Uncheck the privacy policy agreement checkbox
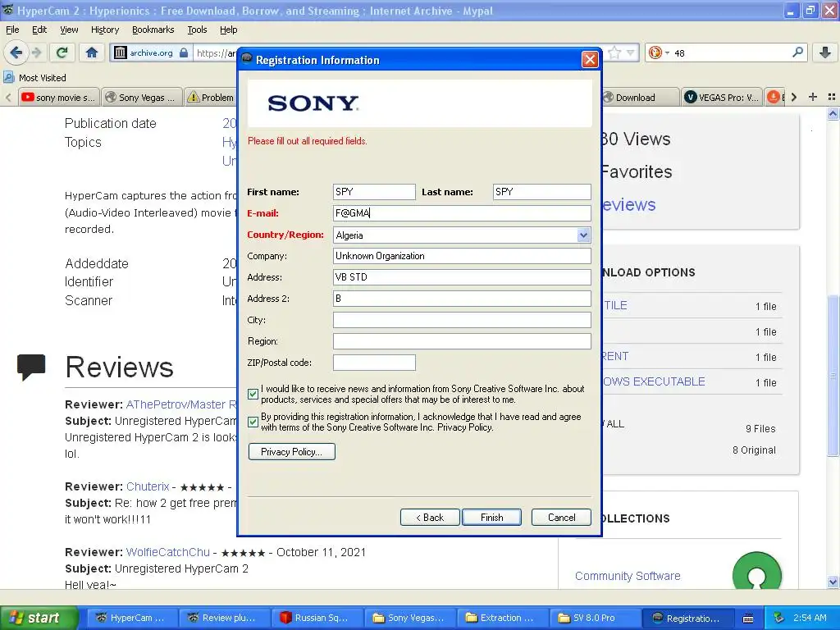 click(253, 422)
